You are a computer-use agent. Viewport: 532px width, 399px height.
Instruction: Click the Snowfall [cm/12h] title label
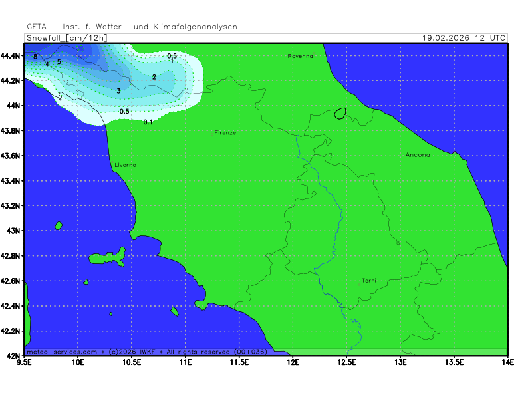(x=66, y=38)
